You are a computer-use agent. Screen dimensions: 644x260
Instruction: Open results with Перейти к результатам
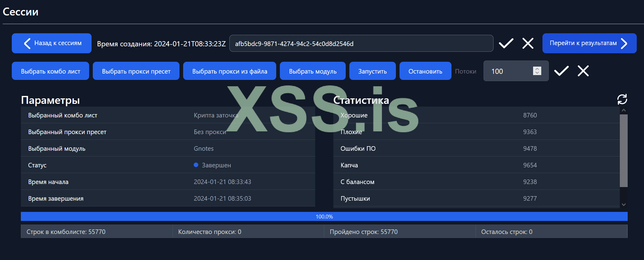pyautogui.click(x=589, y=43)
